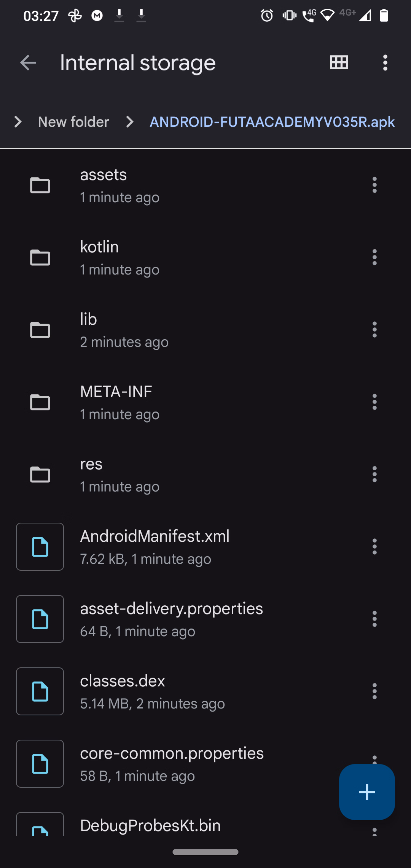The width and height of the screenshot is (411, 868).
Task: Select ANDROID-FUTAACADEMYV035R.apk breadcrumb
Action: tap(272, 122)
